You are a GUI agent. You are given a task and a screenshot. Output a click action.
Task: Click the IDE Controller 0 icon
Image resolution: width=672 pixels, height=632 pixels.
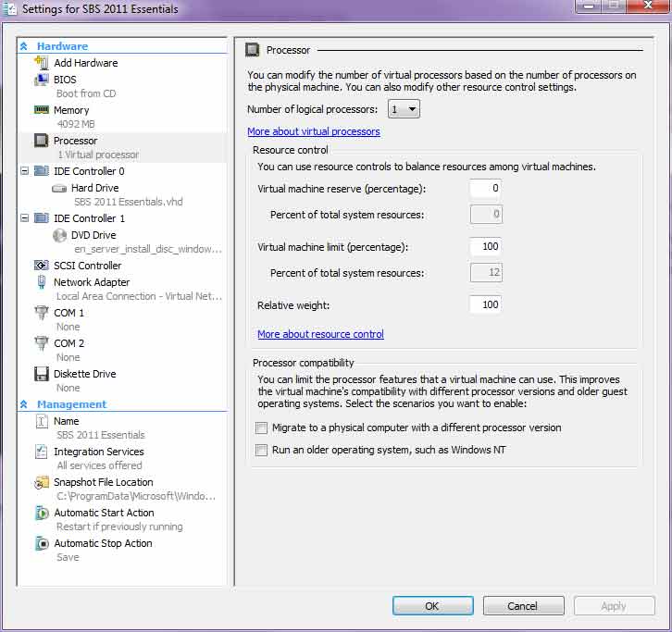coord(42,171)
